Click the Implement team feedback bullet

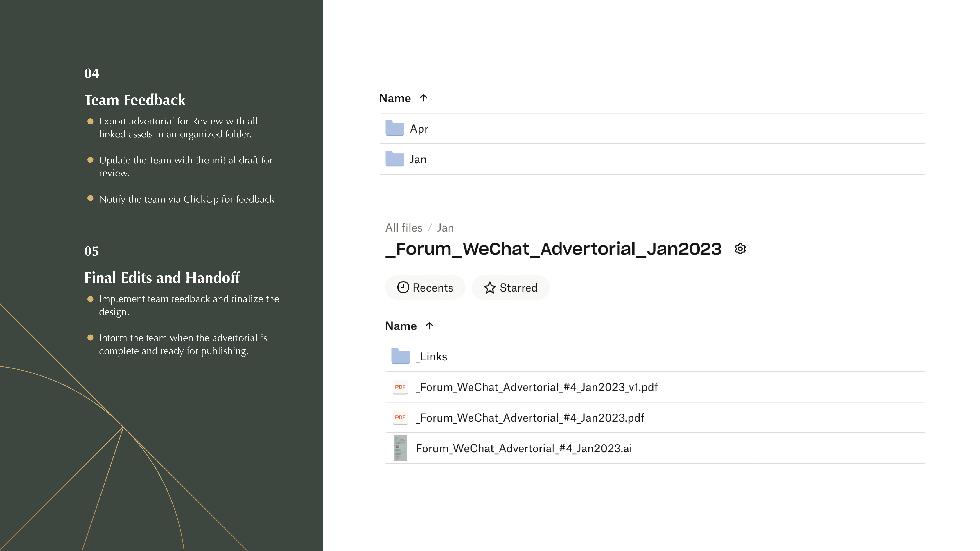click(x=189, y=305)
